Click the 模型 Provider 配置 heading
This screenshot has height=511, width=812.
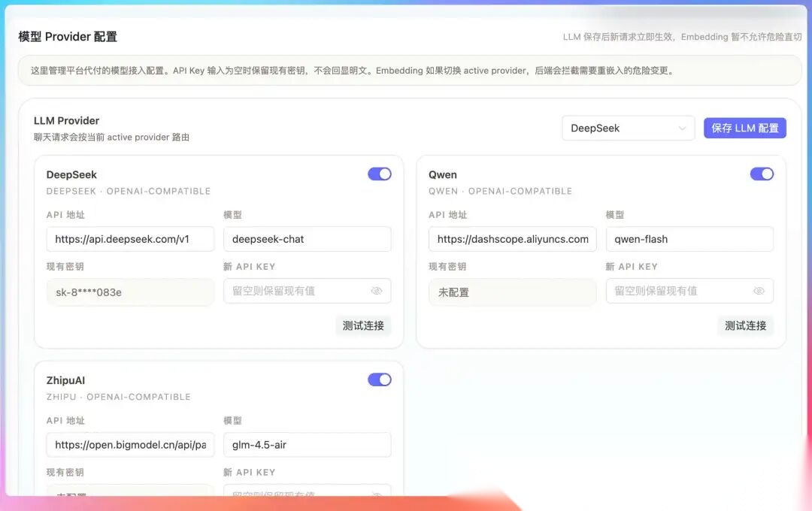pyautogui.click(x=68, y=37)
